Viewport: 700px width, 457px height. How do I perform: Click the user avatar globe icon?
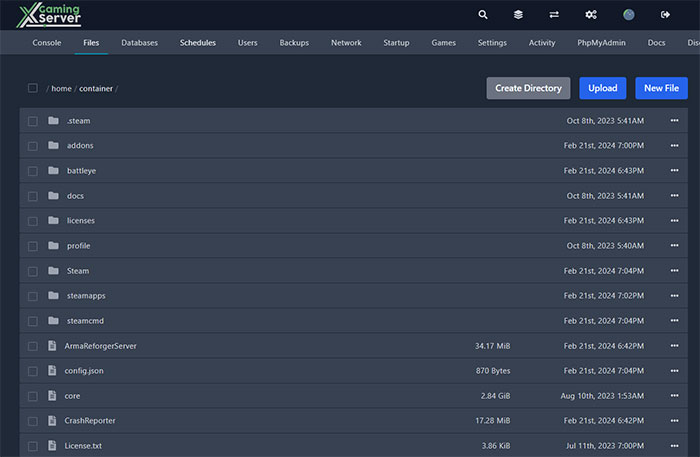click(x=629, y=15)
